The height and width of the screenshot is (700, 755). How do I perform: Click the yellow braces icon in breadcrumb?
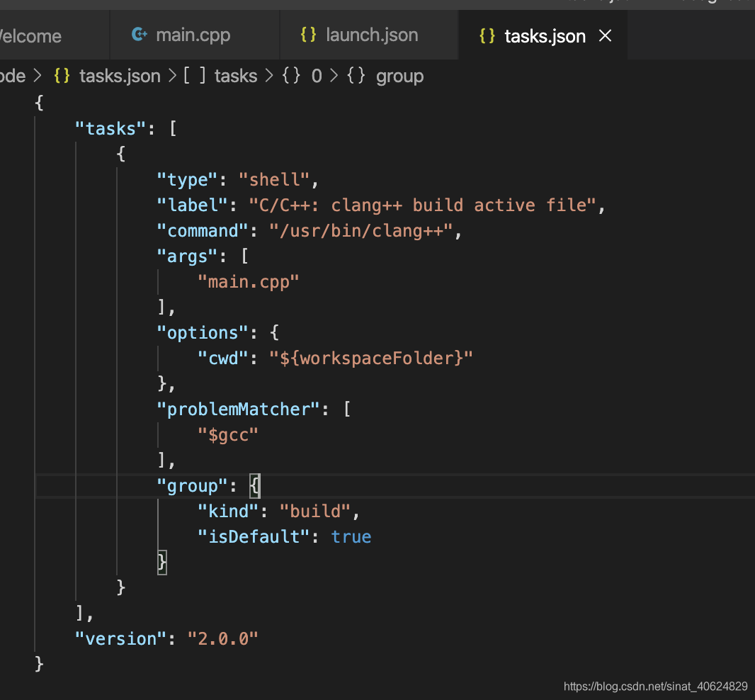pos(62,76)
